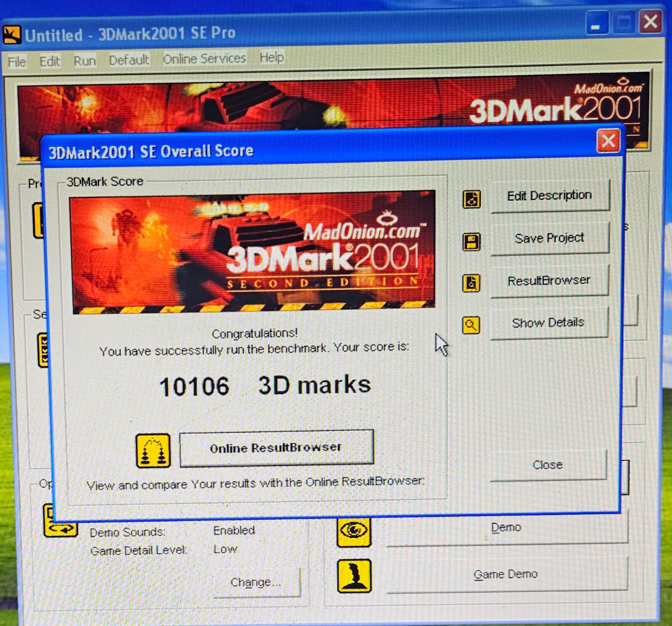Click the Enabled value for Demo Sounds

(234, 531)
